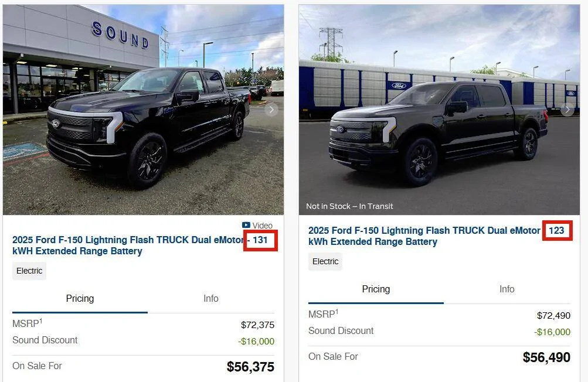This screenshot has height=382, width=588.
Task: Click the $56,375 sale price
Action: click(x=250, y=367)
